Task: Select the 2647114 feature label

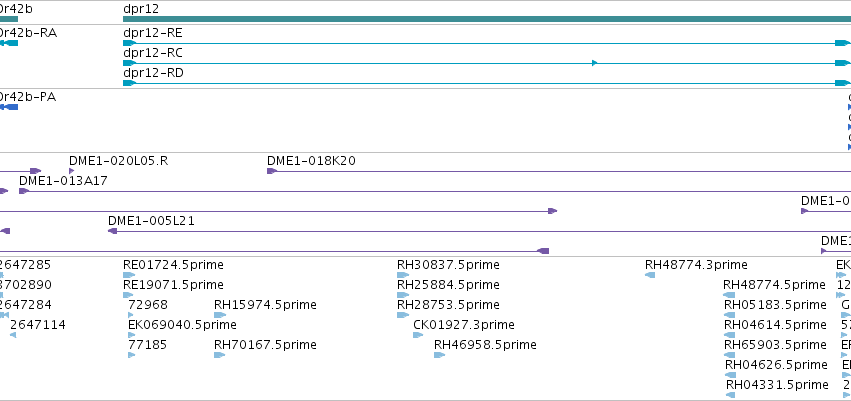Action: coord(38,324)
